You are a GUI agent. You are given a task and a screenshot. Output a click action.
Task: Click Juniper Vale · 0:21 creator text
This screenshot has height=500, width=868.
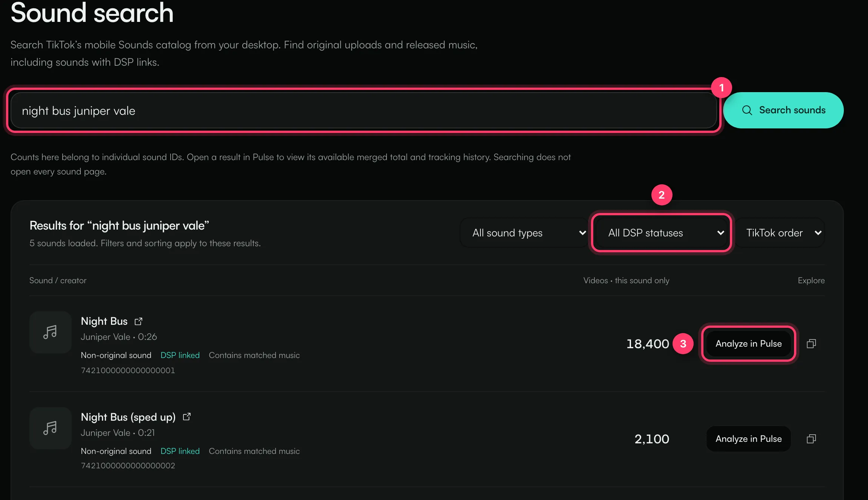point(118,433)
